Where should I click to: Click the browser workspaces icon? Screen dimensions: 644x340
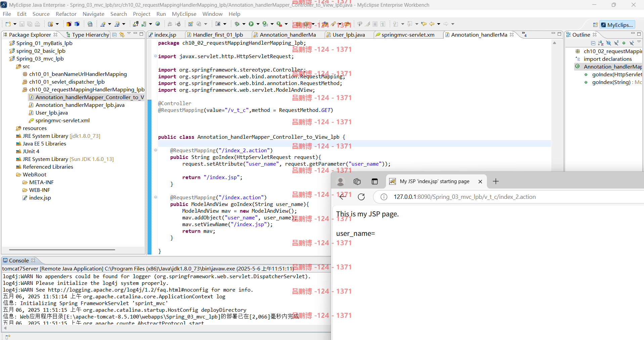pyautogui.click(x=357, y=181)
